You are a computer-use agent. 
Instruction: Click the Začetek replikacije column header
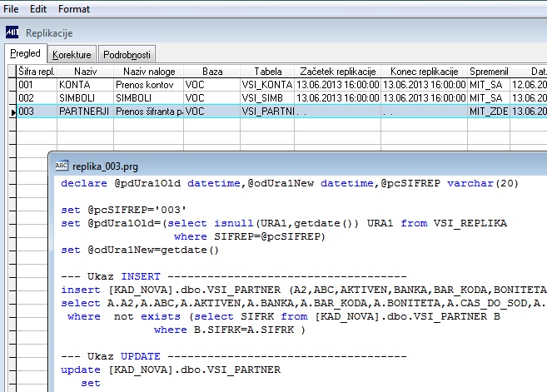click(337, 72)
